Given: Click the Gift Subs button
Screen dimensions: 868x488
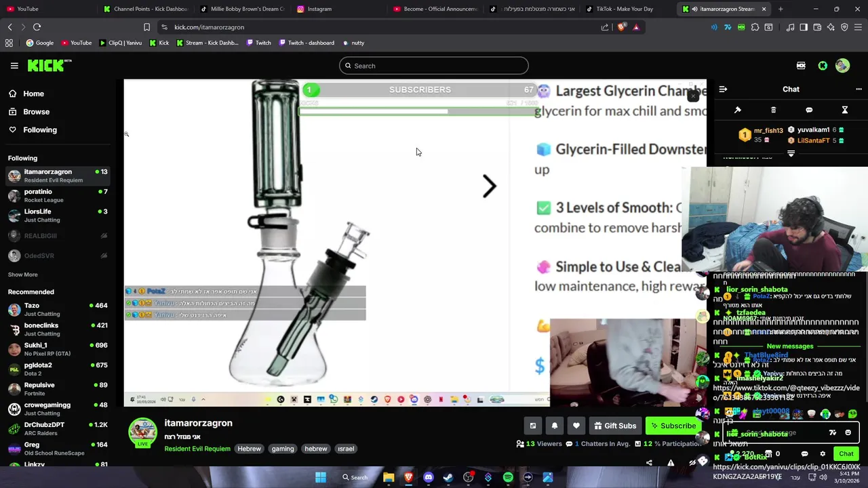Looking at the screenshot, I should (615, 426).
